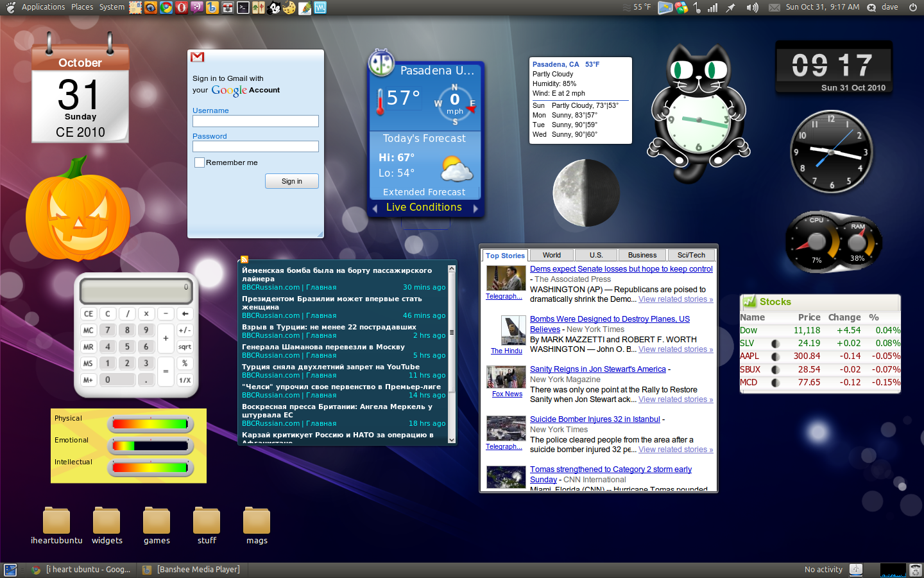The image size is (924, 578).
Task: Select the Top Stories tab
Action: point(505,255)
